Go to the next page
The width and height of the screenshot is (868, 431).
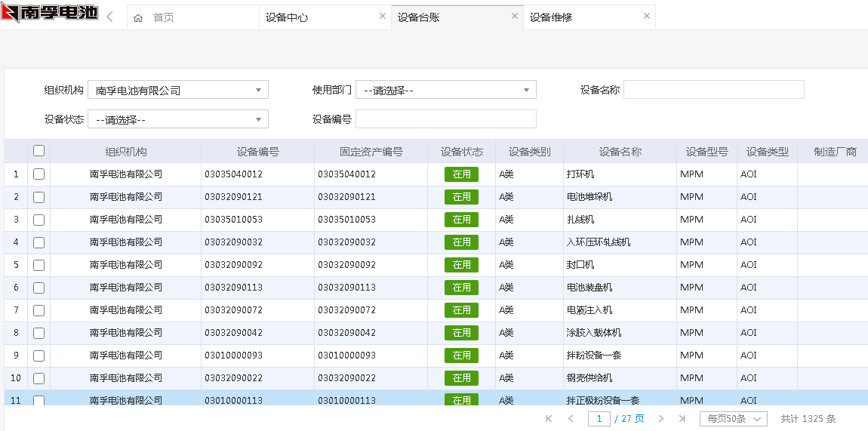[661, 419]
